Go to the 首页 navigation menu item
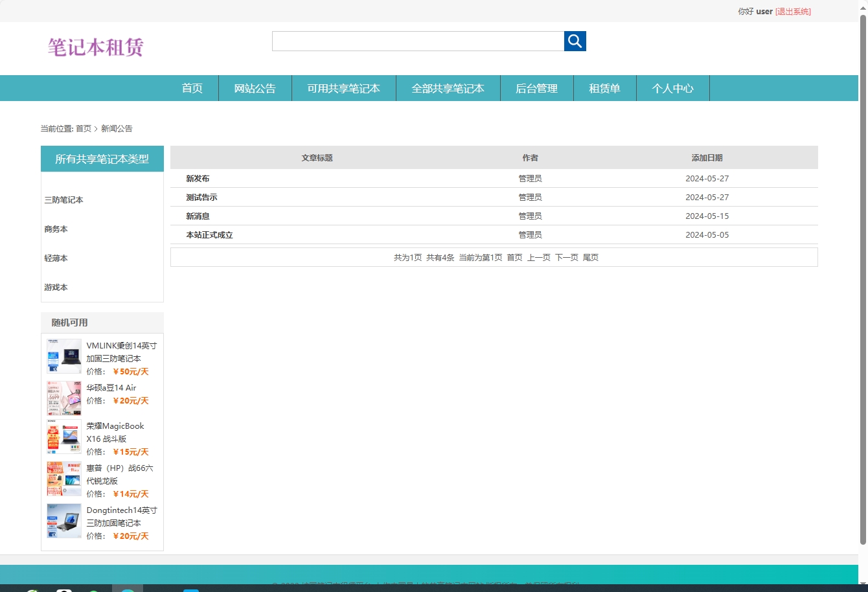This screenshot has height=592, width=868. (x=192, y=89)
